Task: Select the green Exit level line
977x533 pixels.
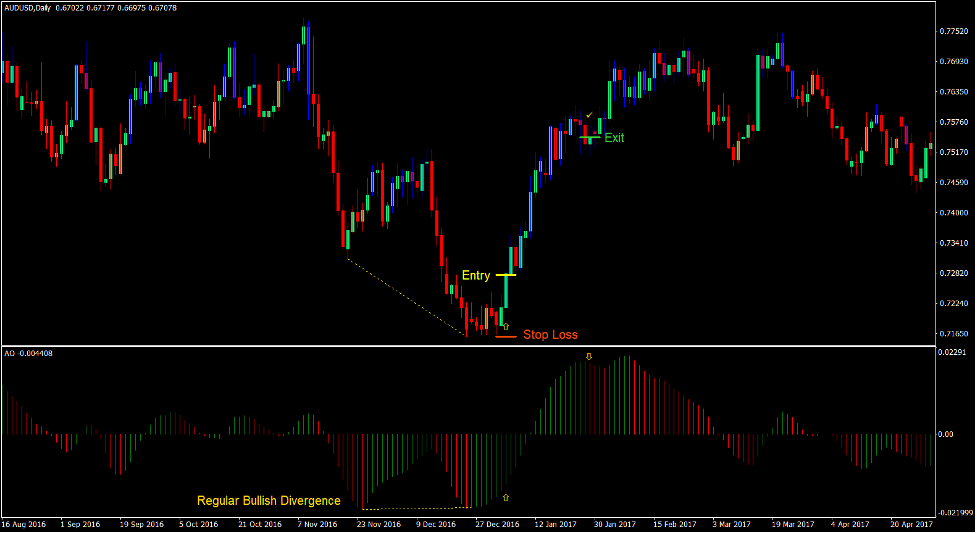Action: click(x=589, y=137)
